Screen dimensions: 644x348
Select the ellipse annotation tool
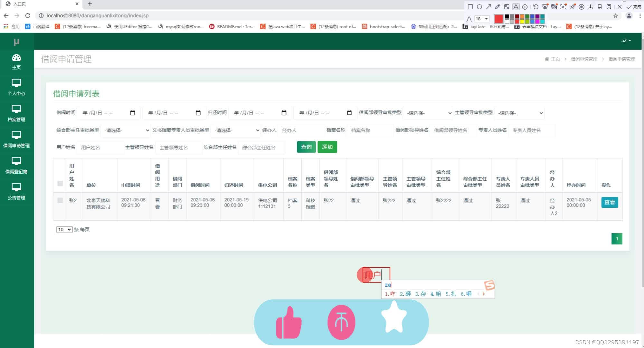click(x=479, y=7)
